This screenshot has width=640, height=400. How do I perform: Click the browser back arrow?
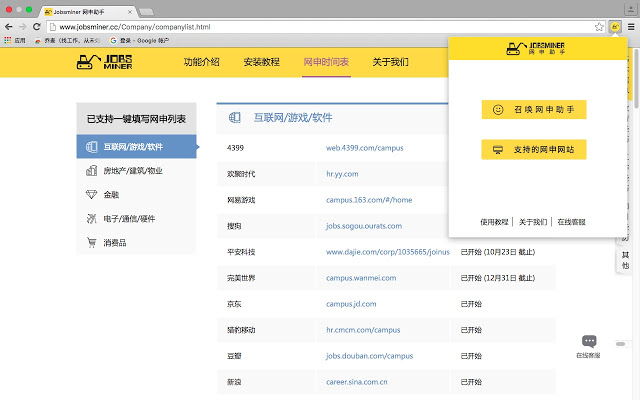(9, 27)
